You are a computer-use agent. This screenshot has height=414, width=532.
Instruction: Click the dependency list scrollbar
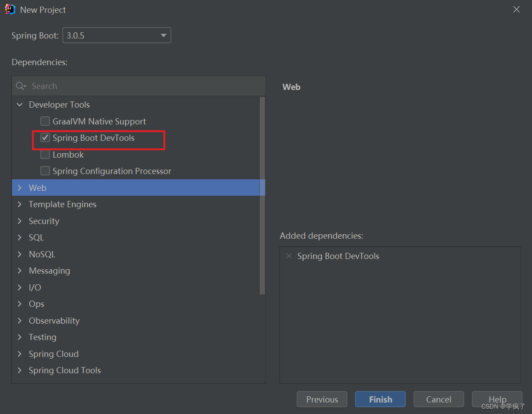coord(262,196)
